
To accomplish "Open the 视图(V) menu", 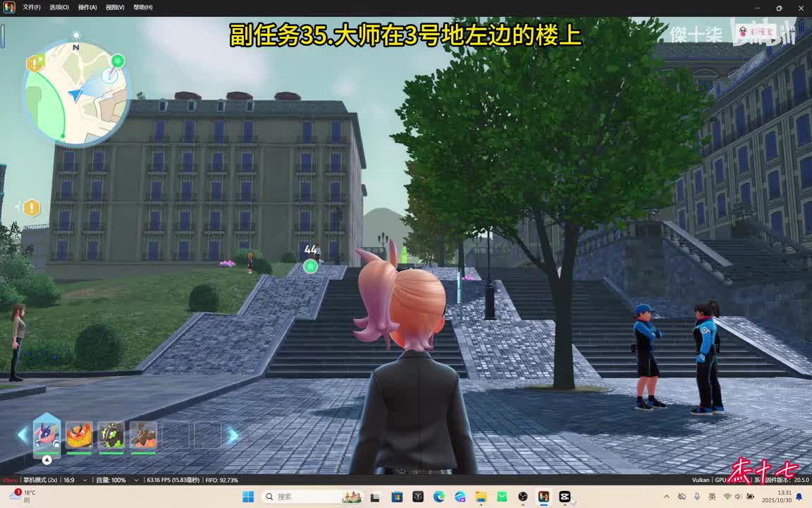I will [115, 7].
